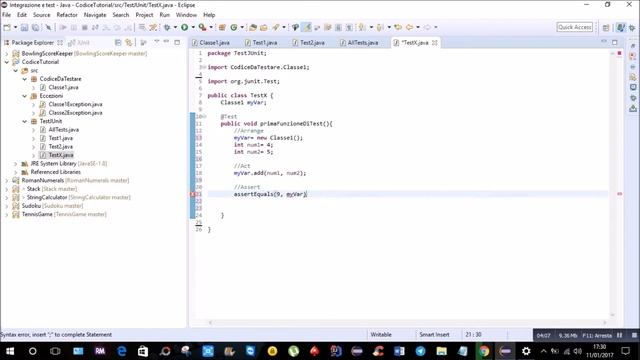
Task: Select Test1.java in Package Explorer
Action: [56, 138]
